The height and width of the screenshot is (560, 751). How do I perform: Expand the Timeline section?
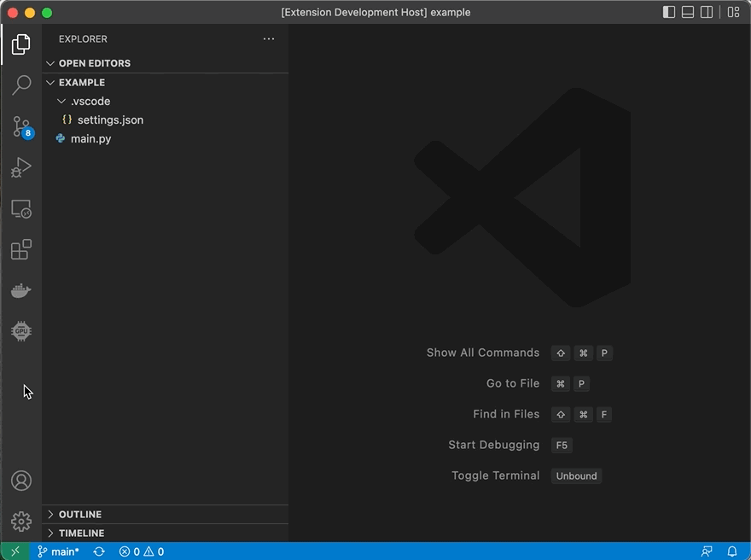(166, 534)
